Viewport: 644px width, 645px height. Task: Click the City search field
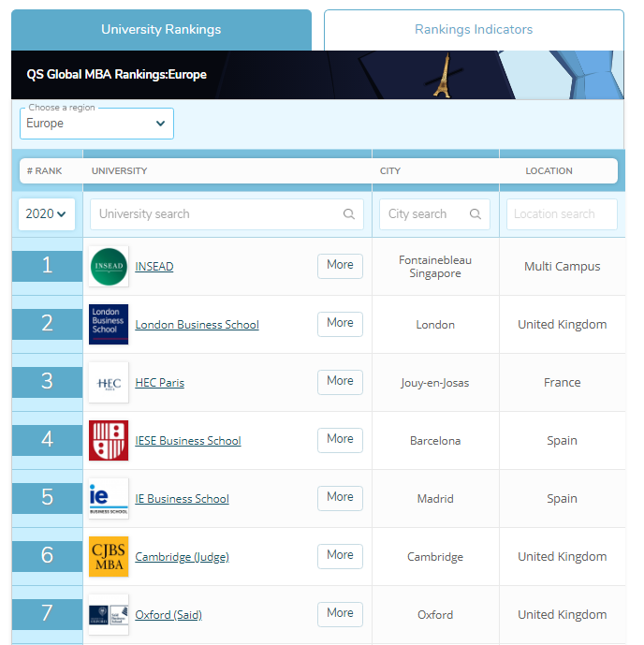click(434, 214)
